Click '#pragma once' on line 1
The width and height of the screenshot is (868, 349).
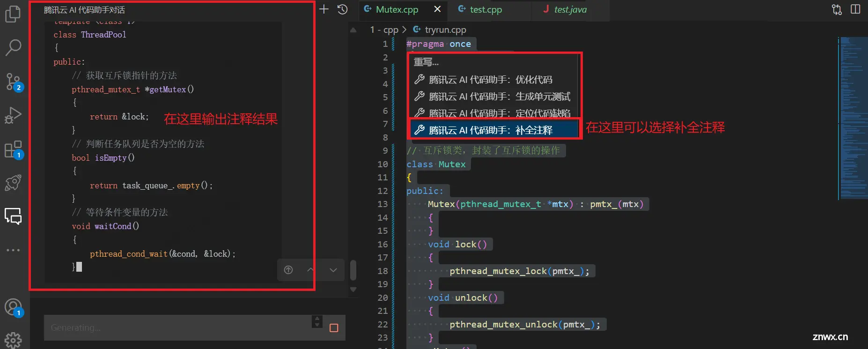click(439, 44)
